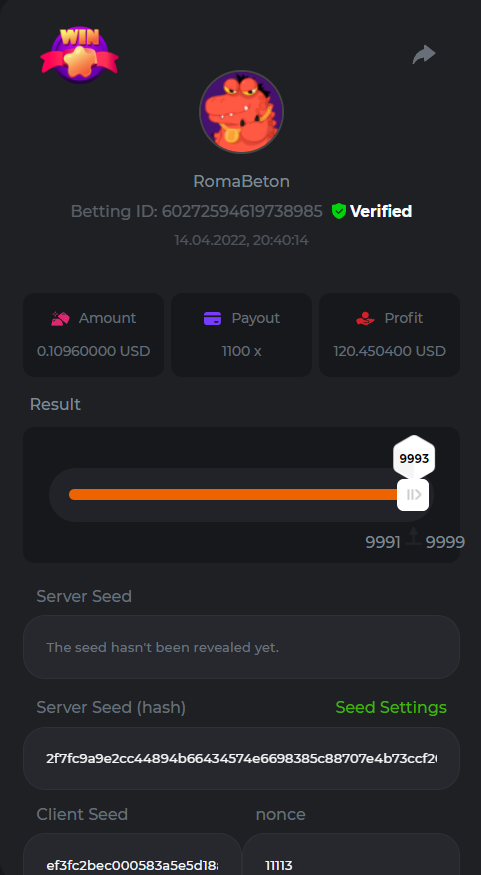Click the Client Seed field
Screen dimensions: 481x875
tap(132, 854)
